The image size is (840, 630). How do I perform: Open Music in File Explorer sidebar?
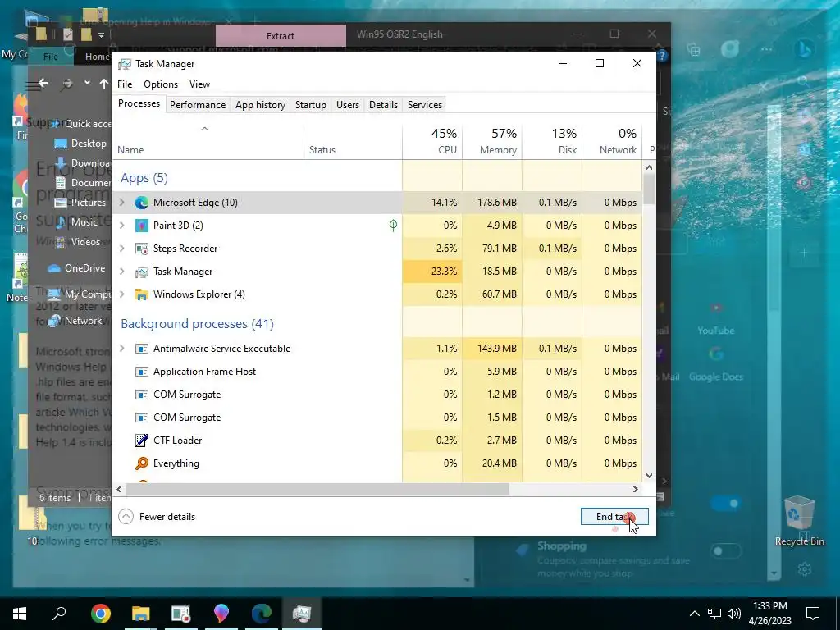pyautogui.click(x=78, y=222)
